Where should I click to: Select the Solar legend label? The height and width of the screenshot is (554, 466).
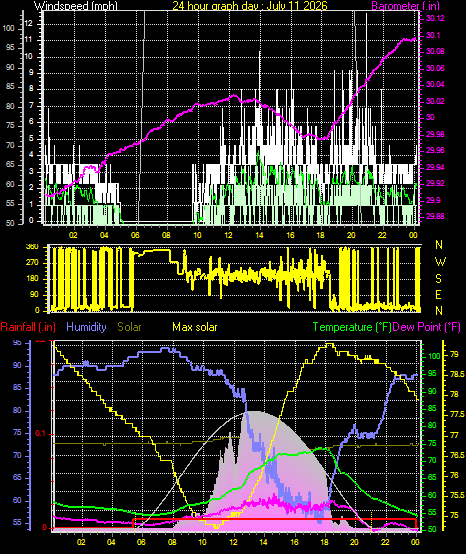[129, 327]
